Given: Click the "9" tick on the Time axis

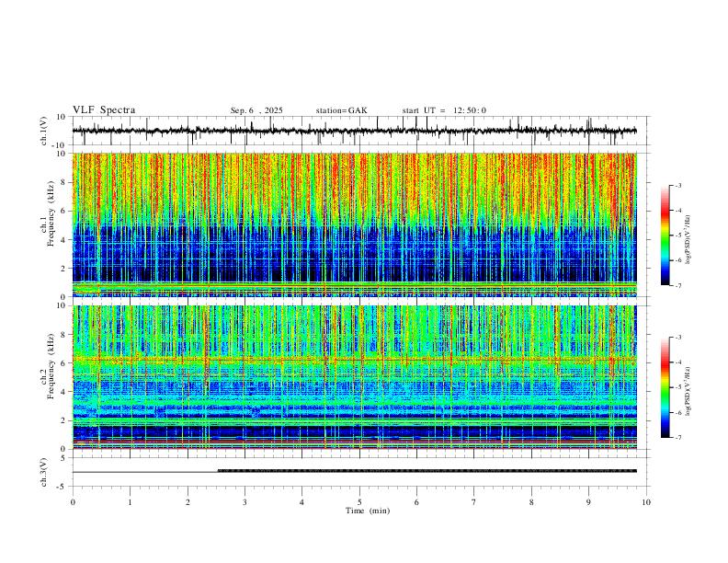Looking at the screenshot, I should click(588, 502).
